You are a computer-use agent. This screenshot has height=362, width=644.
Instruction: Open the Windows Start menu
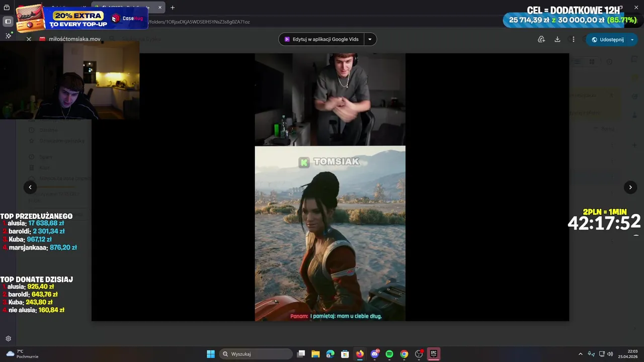[x=211, y=354]
